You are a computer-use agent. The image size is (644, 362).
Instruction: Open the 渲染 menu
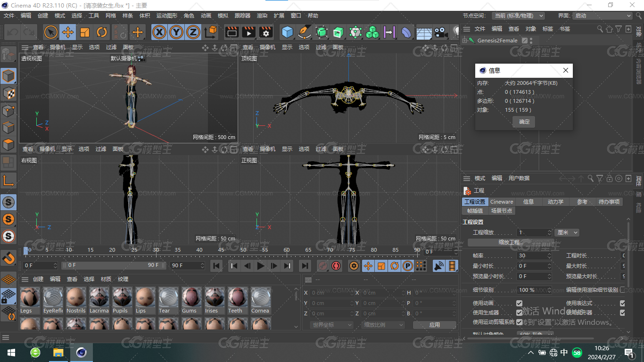[262, 16]
